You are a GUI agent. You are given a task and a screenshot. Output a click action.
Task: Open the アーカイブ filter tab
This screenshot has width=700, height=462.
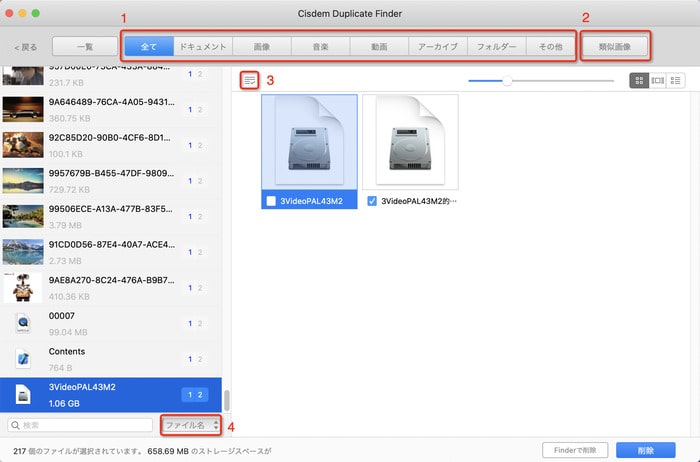click(437, 46)
